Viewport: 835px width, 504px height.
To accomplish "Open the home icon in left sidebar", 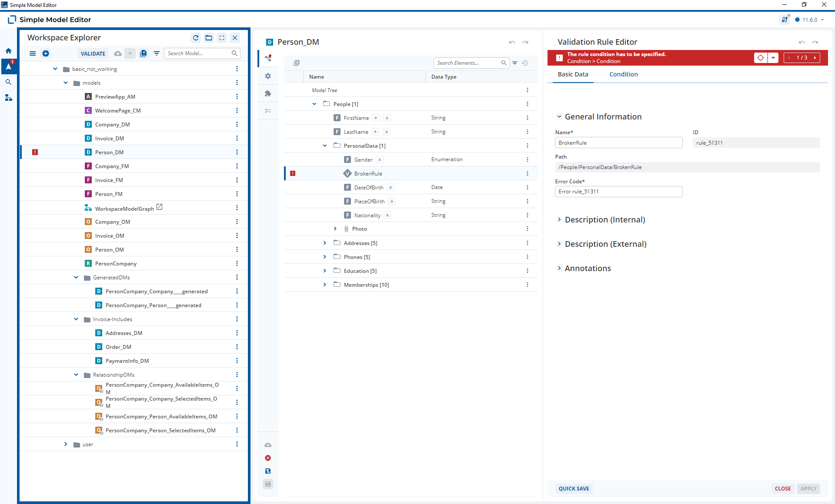I will click(x=8, y=51).
